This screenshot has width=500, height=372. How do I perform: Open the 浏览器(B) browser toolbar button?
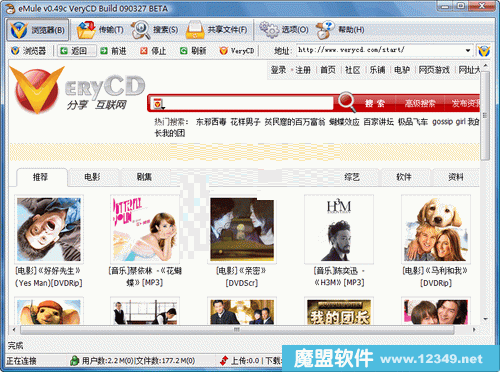click(x=38, y=30)
